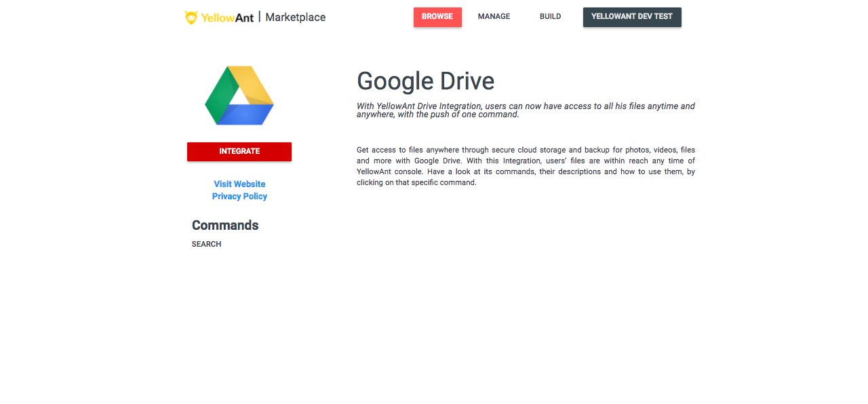This screenshot has width=868, height=404.
Task: Select the SEARCH command
Action: point(206,244)
